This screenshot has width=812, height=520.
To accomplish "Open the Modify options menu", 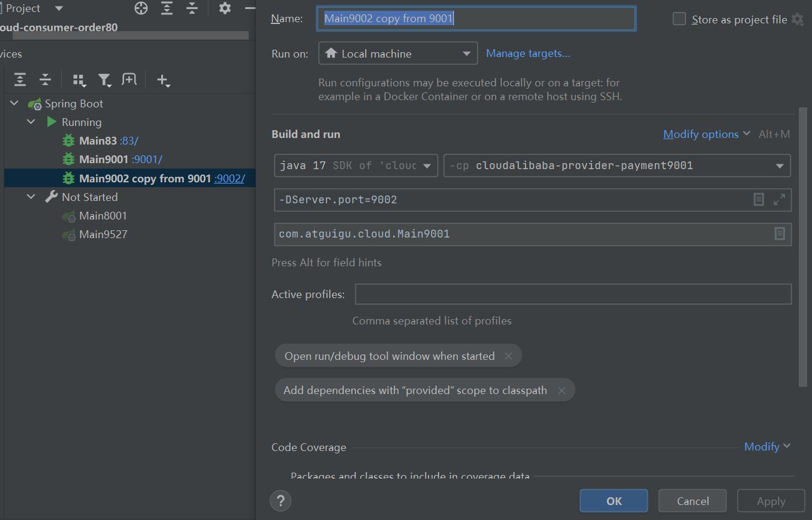I will (x=706, y=134).
